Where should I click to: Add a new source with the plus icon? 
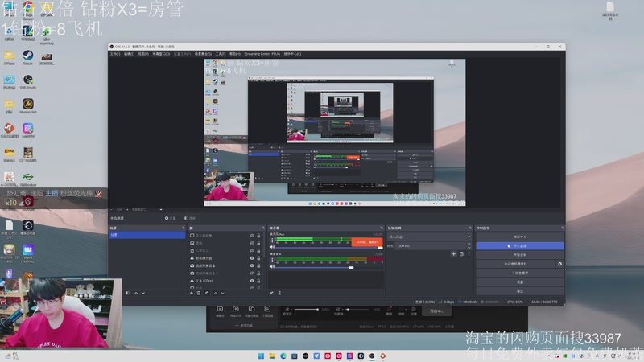(192, 293)
